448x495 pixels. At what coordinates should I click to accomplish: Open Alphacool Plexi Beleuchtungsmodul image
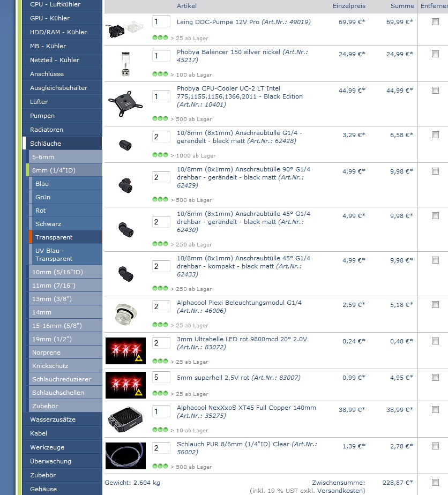pos(125,314)
